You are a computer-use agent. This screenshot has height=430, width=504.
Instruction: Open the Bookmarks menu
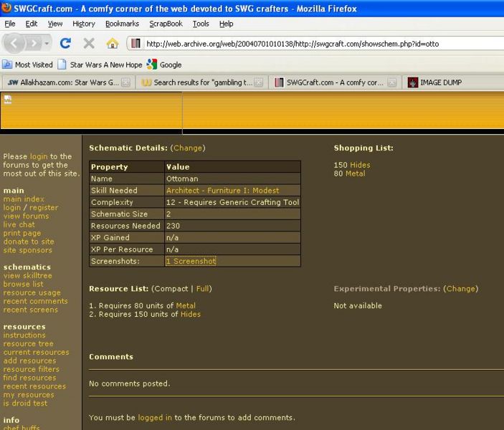pyautogui.click(x=122, y=24)
